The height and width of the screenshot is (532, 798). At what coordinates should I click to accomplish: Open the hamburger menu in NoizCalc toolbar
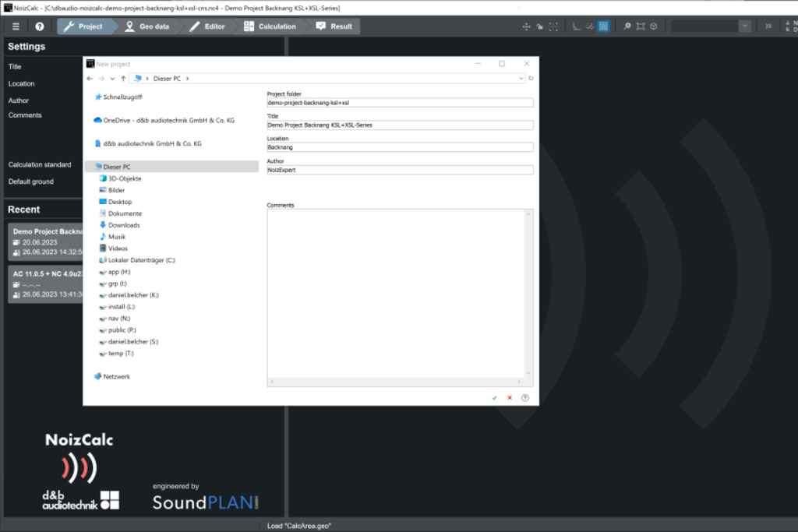[x=16, y=26]
